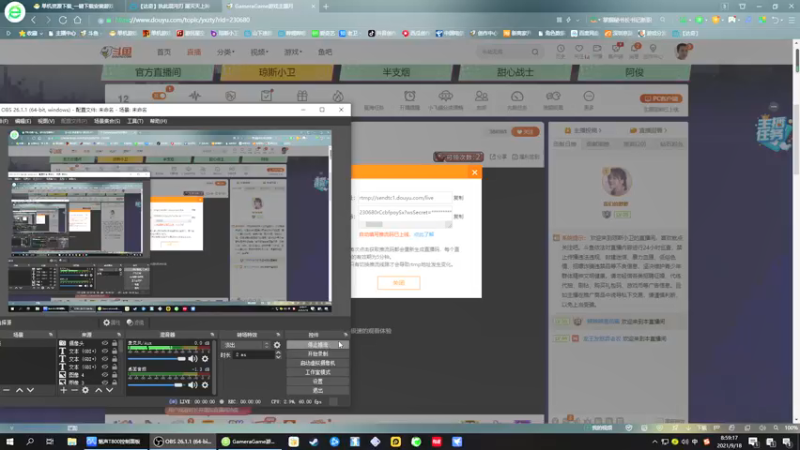
Task: Click the flame icon in streamer toolbar
Action: (x=338, y=96)
